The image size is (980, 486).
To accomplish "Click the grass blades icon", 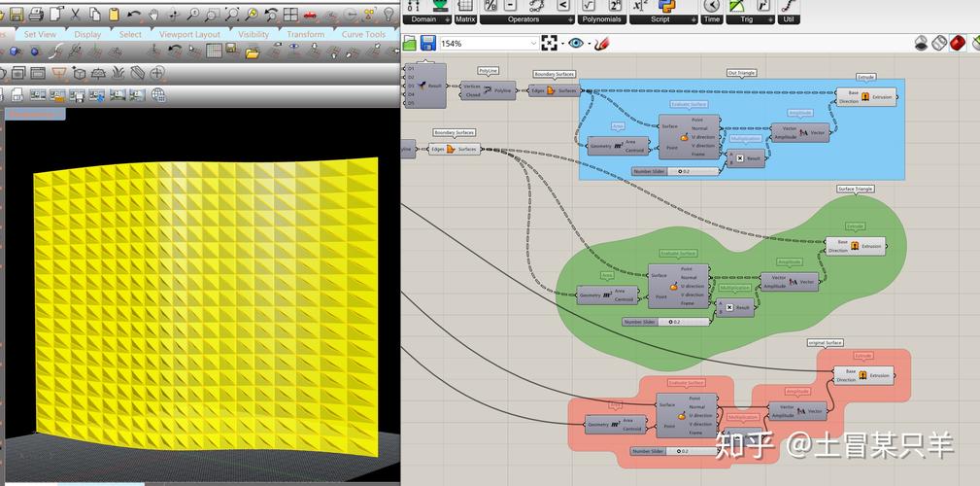I will pos(118,73).
